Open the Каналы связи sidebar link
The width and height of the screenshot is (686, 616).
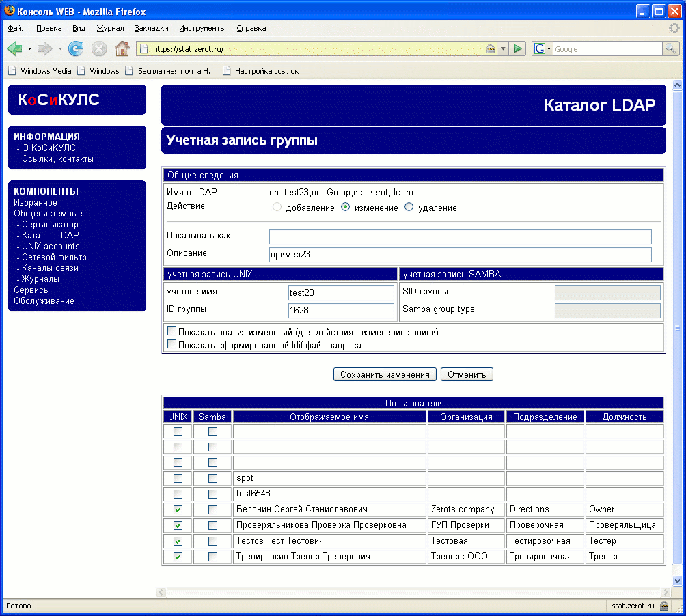pyautogui.click(x=51, y=268)
